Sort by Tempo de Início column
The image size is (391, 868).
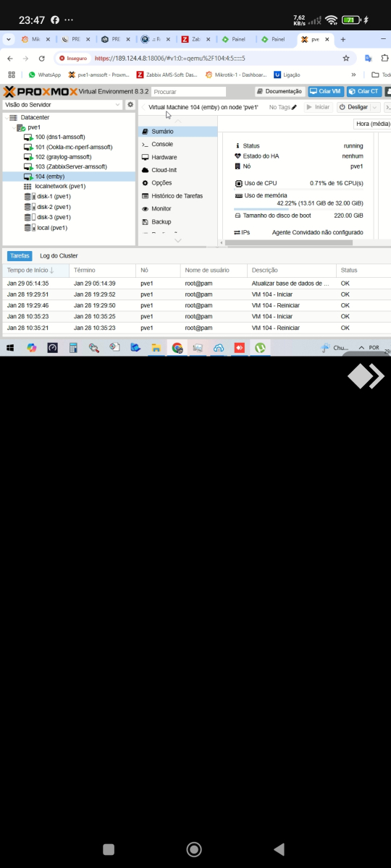35,270
